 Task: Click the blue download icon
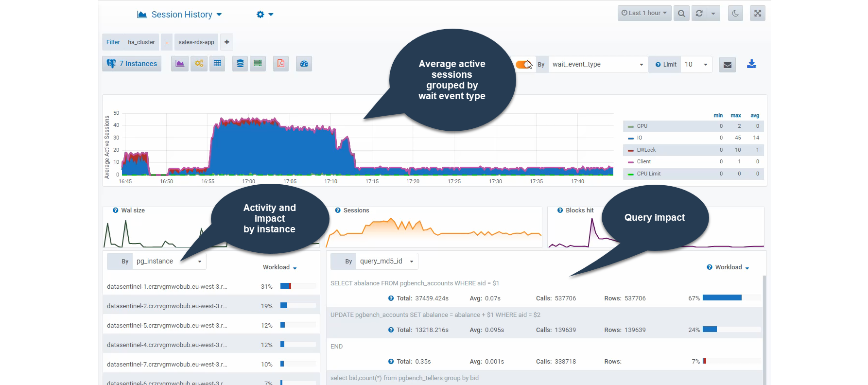751,64
